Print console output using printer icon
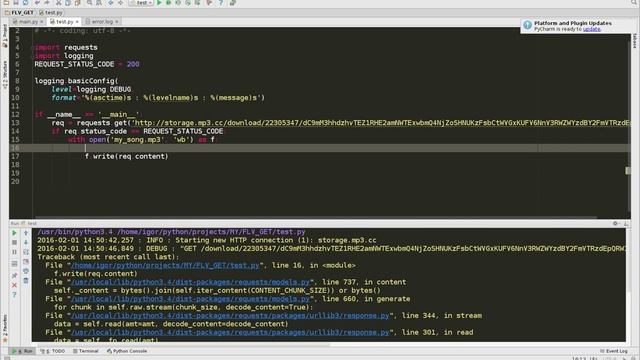This screenshot has height=360, width=640. (x=26, y=271)
